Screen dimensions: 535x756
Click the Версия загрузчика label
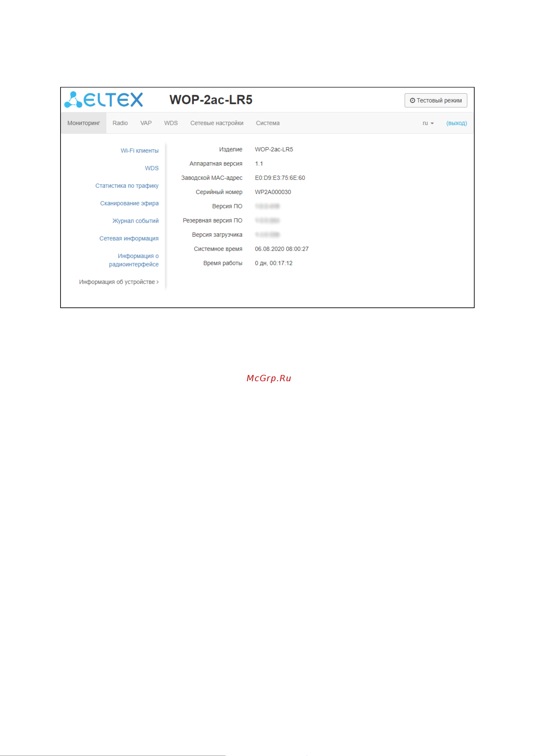[217, 235]
